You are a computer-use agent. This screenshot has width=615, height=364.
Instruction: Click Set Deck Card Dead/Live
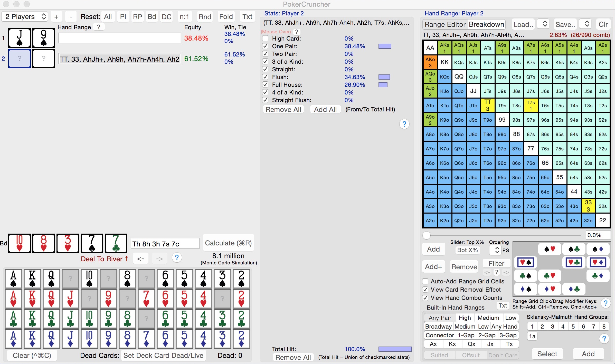[x=163, y=356]
